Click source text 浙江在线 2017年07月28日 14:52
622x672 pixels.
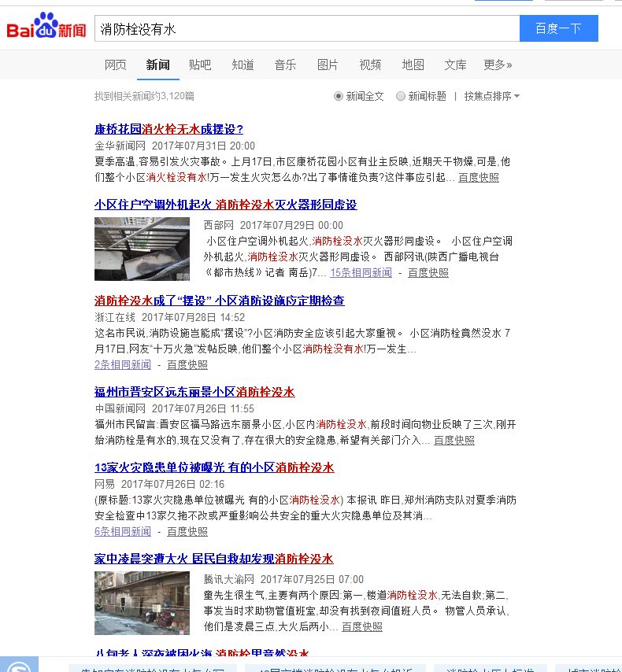click(169, 318)
